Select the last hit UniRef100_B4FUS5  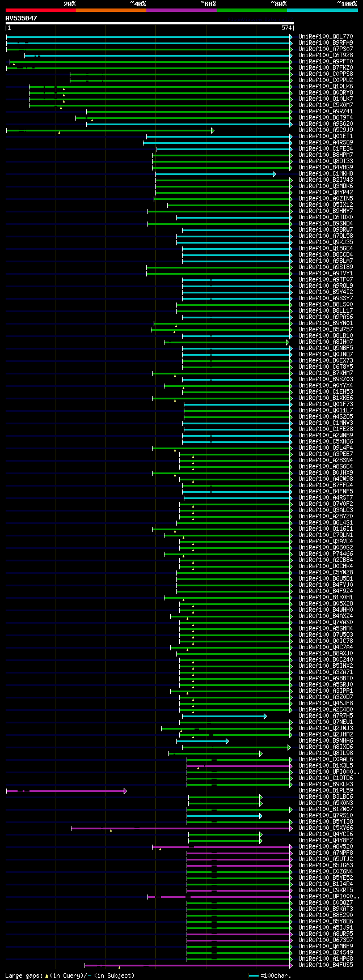click(326, 965)
